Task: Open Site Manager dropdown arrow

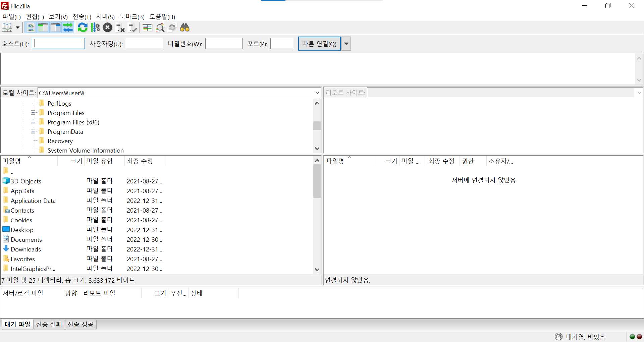Action: pos(17,27)
